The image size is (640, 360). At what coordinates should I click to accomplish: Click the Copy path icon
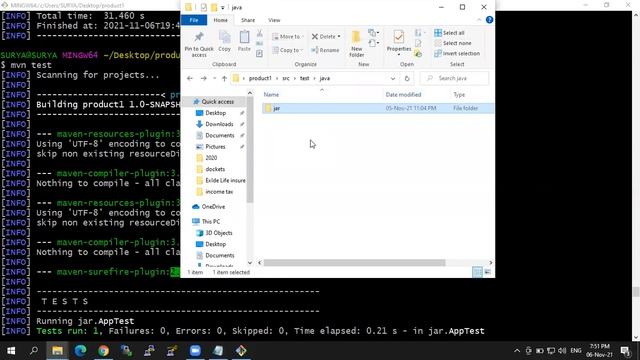click(260, 43)
